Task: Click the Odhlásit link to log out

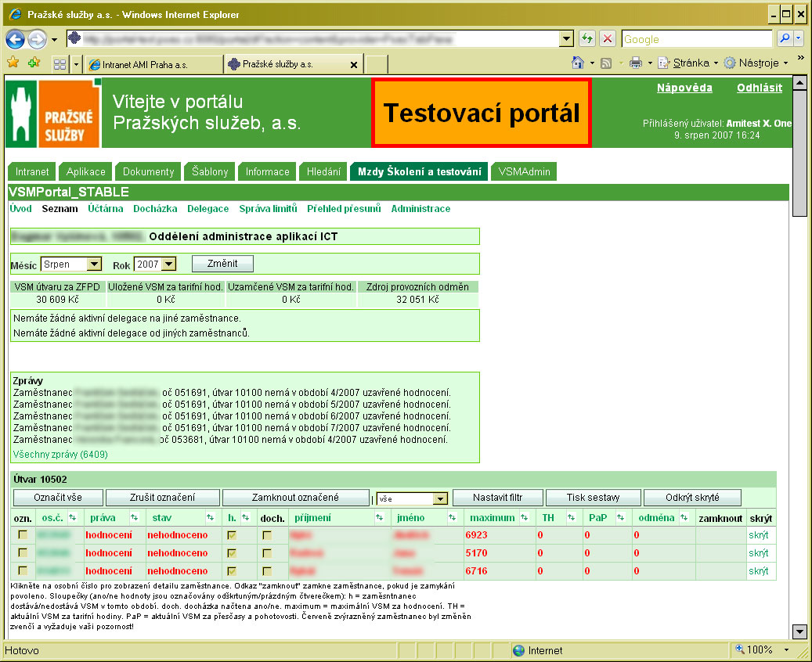Action: coord(760,88)
